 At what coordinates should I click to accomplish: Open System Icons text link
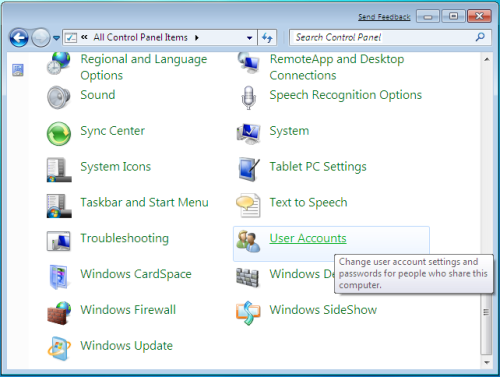(116, 166)
